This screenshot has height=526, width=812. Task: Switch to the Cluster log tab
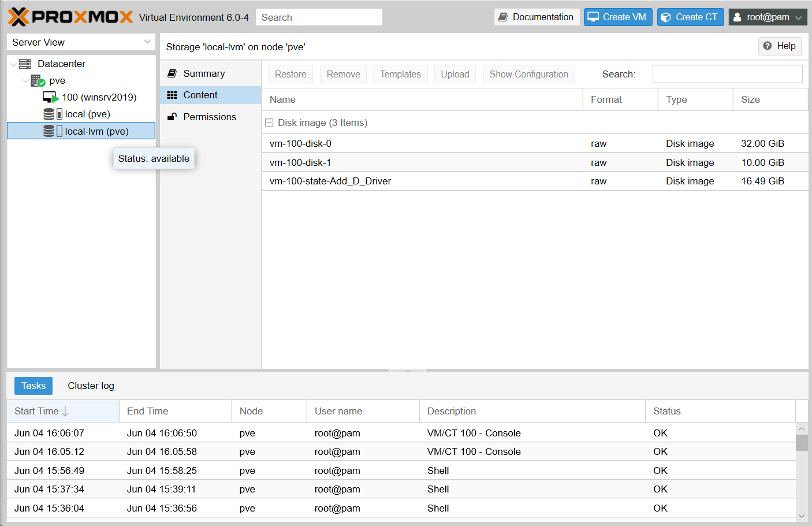click(91, 386)
